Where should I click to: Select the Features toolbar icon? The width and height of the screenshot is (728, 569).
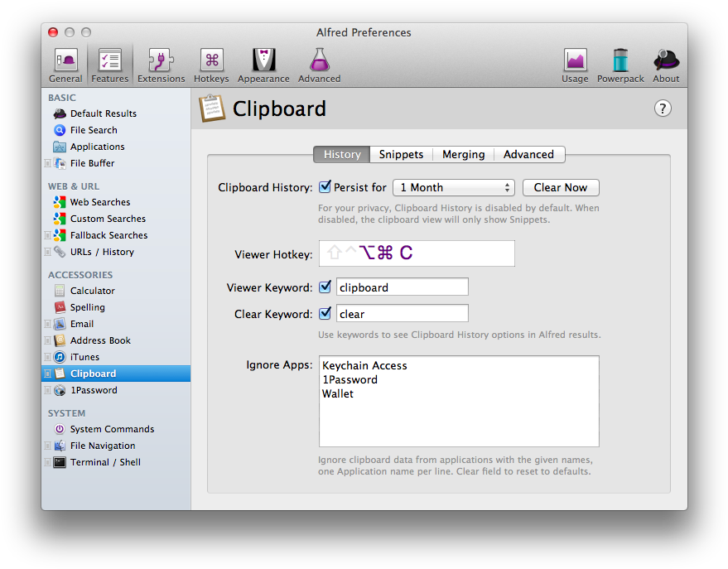click(109, 65)
